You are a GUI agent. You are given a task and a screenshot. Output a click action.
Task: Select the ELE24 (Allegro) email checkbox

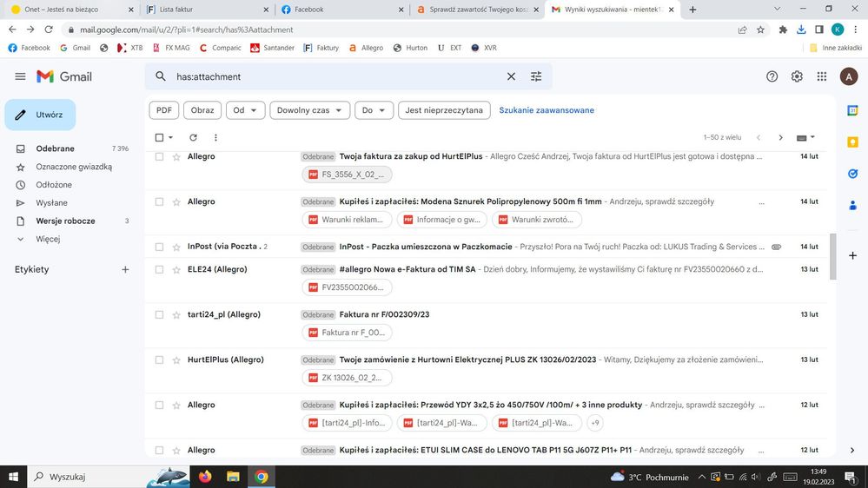[159, 269]
